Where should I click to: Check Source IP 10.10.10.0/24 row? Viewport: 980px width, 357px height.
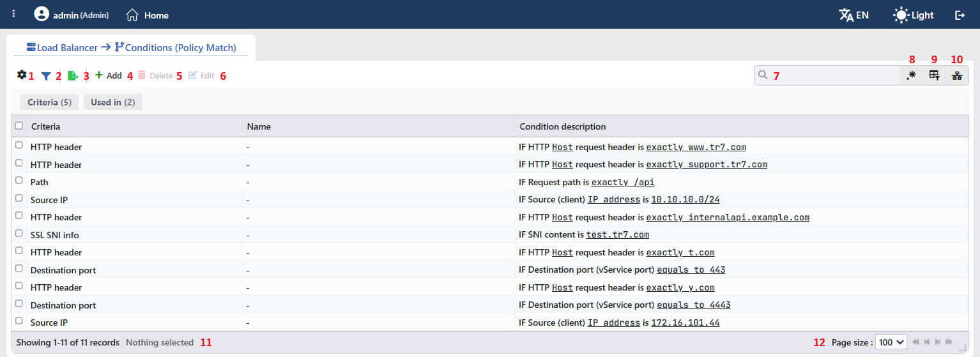[x=19, y=199]
